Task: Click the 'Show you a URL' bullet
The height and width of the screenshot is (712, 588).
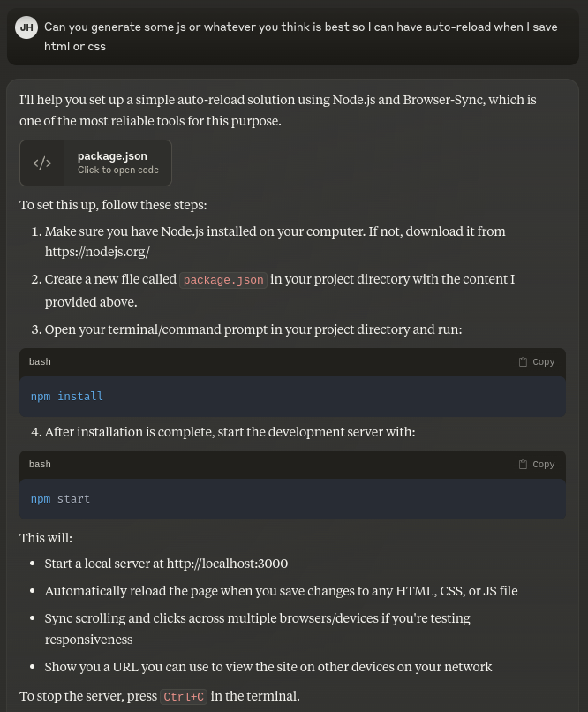Action: 268,667
